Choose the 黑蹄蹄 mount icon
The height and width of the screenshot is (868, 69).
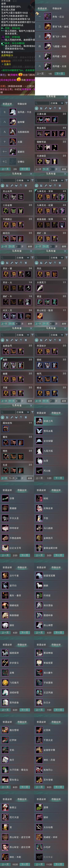(x=5, y=508)
